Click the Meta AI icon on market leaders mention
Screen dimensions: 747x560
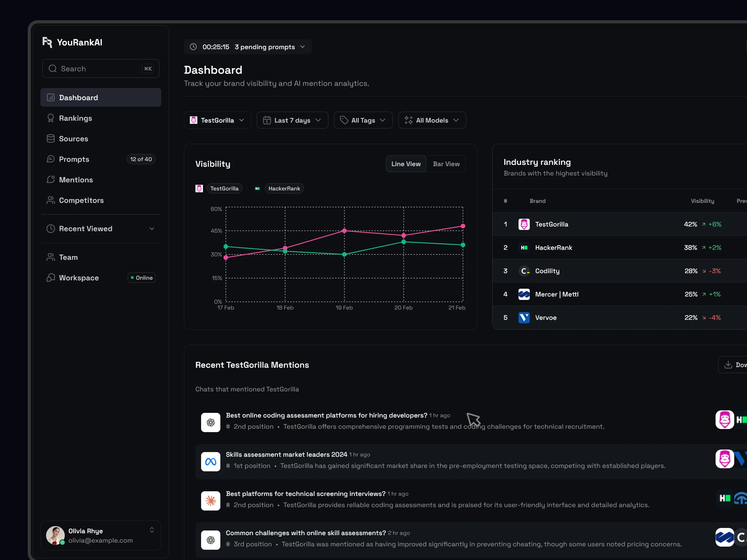[210, 461]
